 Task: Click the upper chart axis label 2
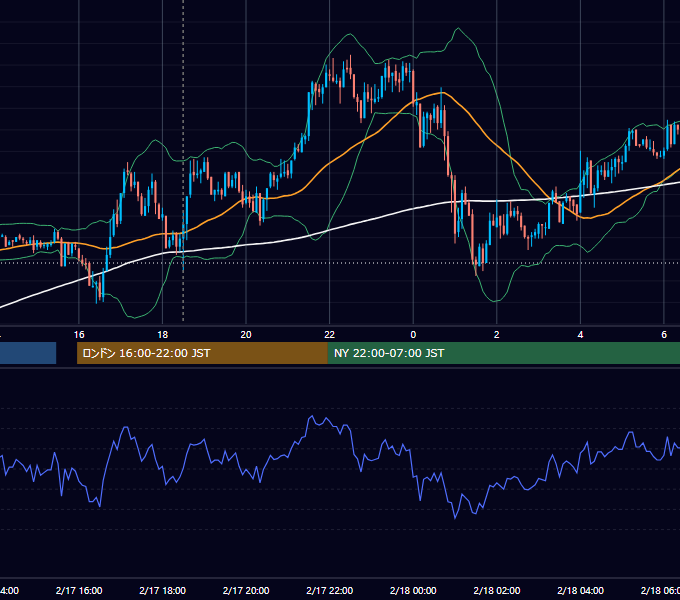coord(497,334)
